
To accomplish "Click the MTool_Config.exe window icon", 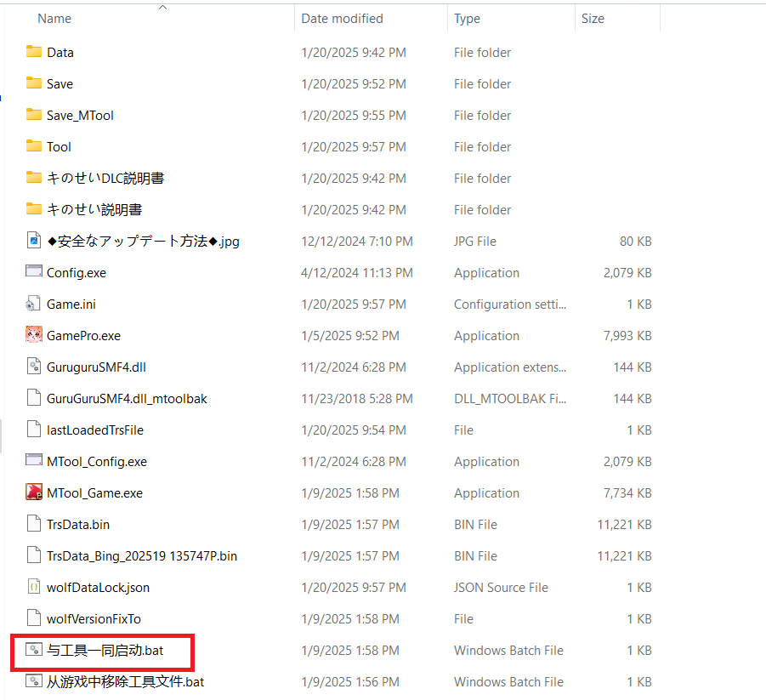I will coord(34,461).
